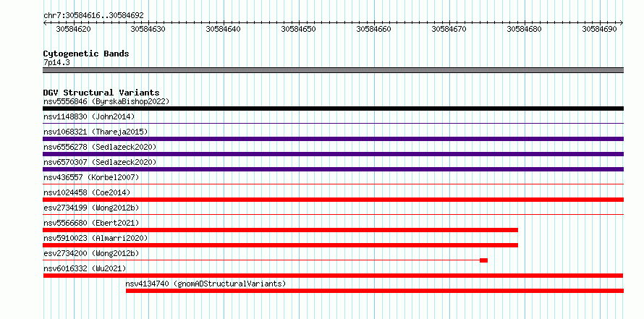Select the purple nsv6556278 variant bar
Viewport: 644px width, 319px height.
coord(333,154)
